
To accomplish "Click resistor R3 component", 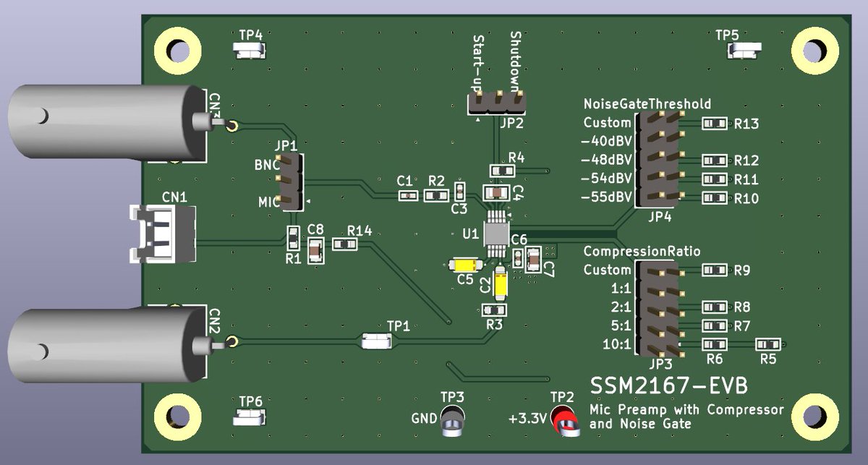I will click(494, 310).
